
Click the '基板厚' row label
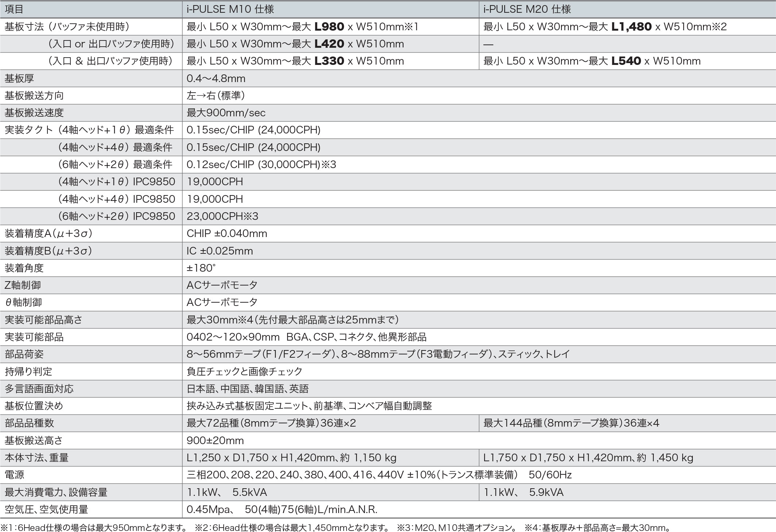click(x=19, y=78)
